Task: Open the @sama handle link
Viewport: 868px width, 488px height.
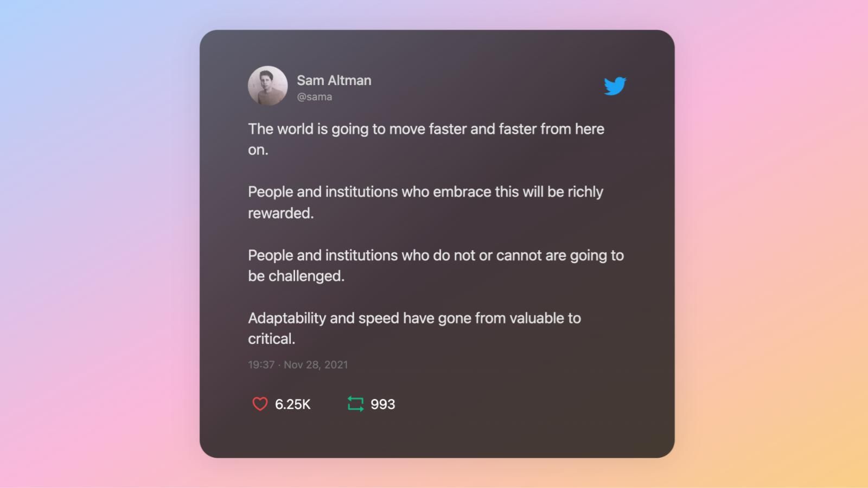Action: 314,97
